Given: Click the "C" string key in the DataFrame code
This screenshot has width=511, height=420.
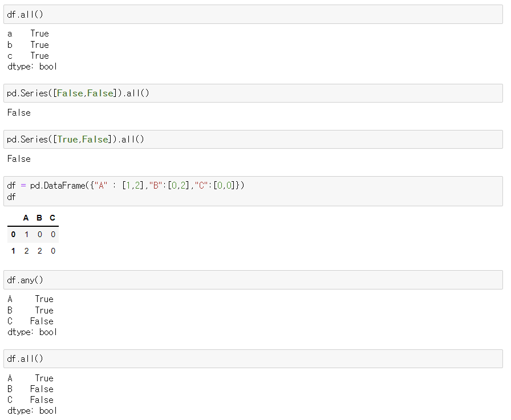Looking at the screenshot, I should click(201, 186).
